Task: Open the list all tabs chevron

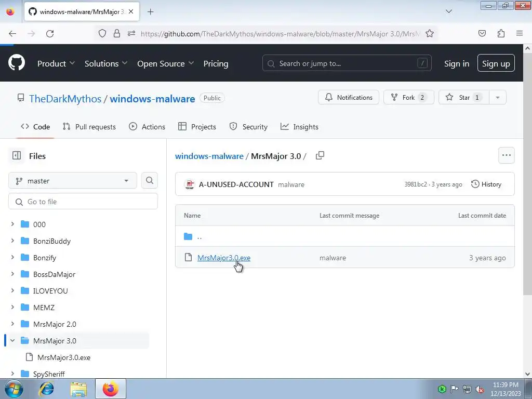Action: [448, 11]
